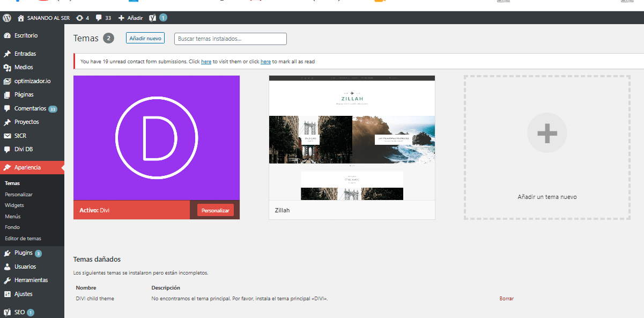Open Widgets in the Apariencia submenu
This screenshot has width=644, height=318.
point(14,205)
